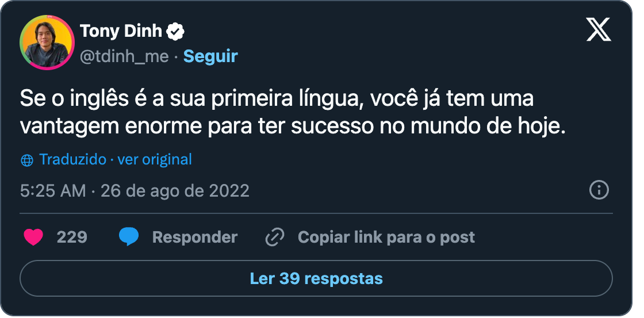
Task: Open Tony Dinh's profile picture
Action: [47, 44]
